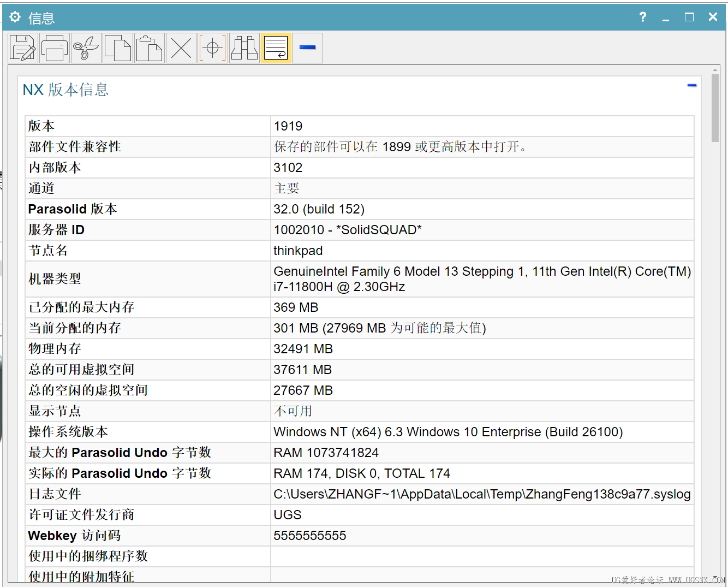
Task: Click the 通道 row label
Action: [x=41, y=188]
